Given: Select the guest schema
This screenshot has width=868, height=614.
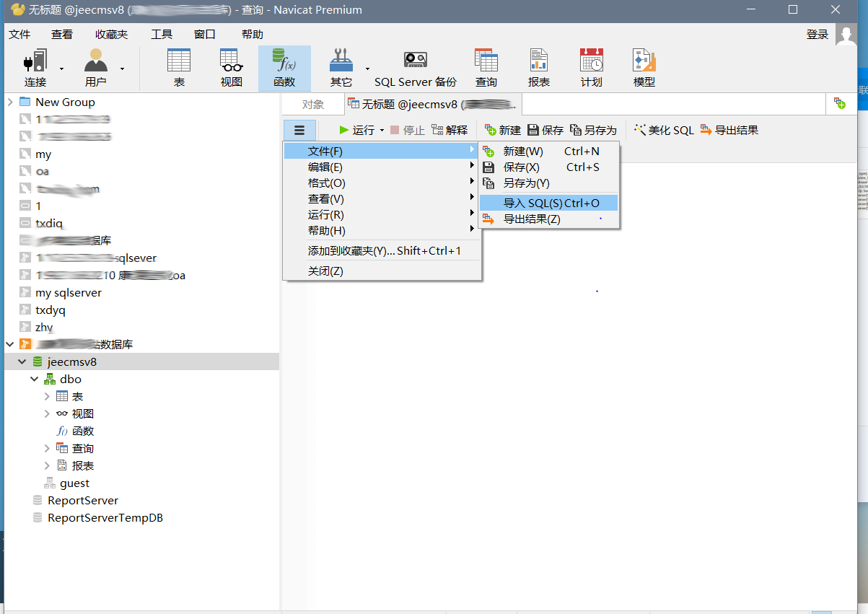Looking at the screenshot, I should coord(75,483).
